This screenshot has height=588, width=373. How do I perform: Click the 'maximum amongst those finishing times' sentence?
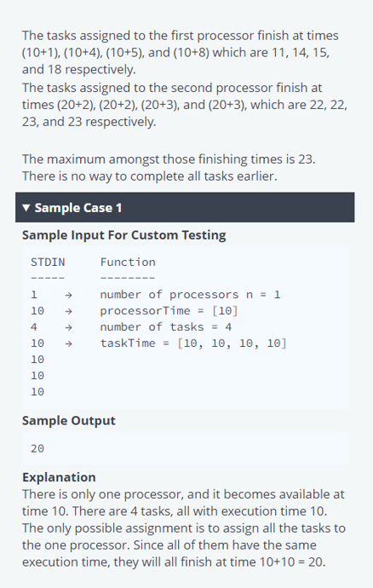coord(169,159)
